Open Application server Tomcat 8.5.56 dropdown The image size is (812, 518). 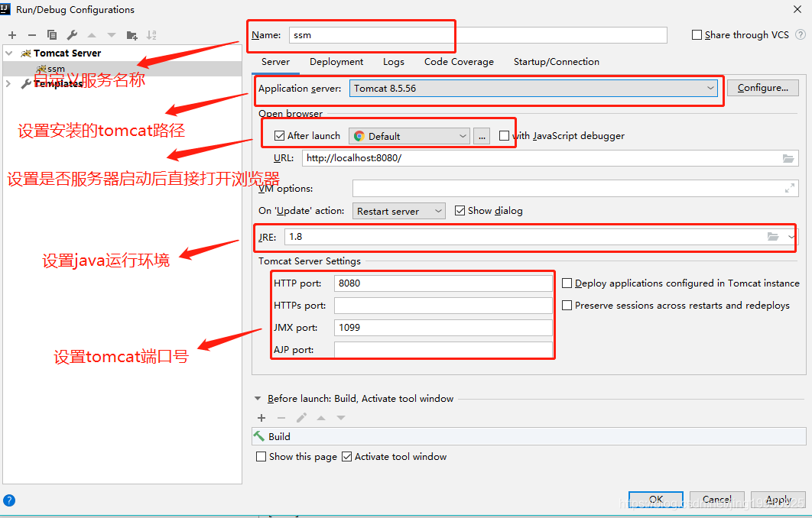pyautogui.click(x=534, y=88)
